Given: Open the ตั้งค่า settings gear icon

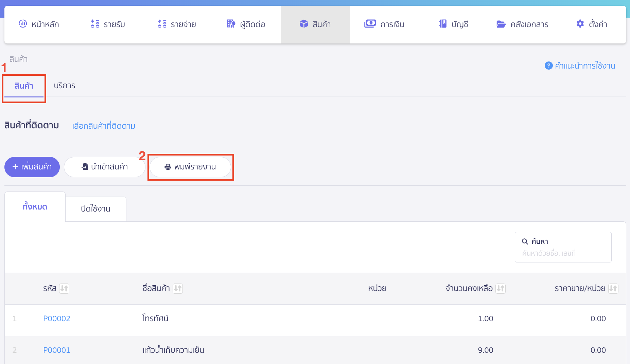Looking at the screenshot, I should tap(580, 24).
